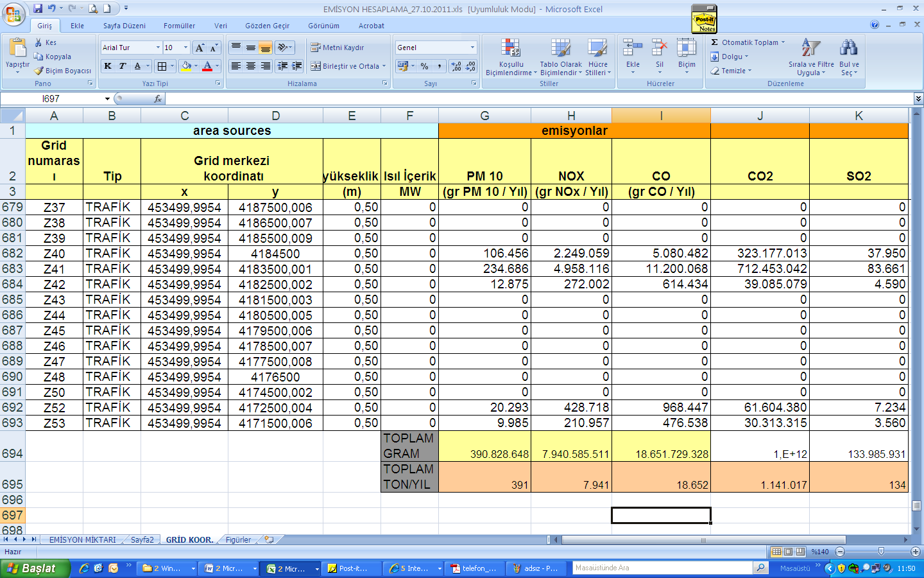Activate Biçim Boyacısı format painter
924x578 pixels.
click(x=63, y=71)
